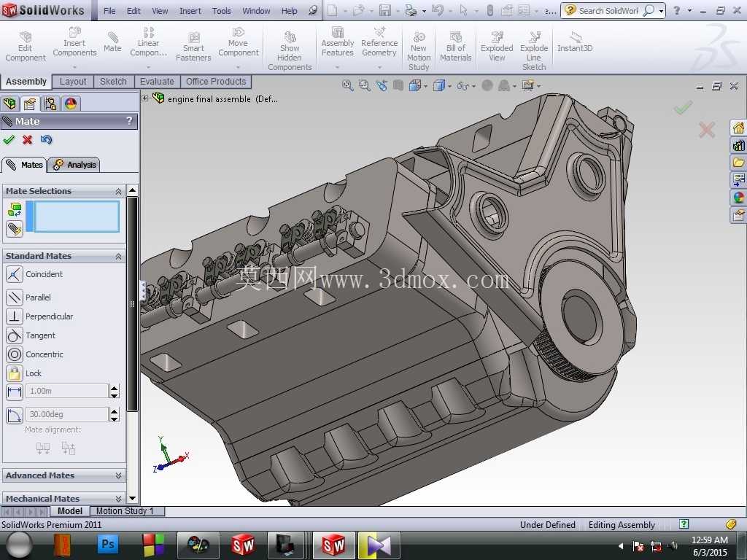747x560 pixels.
Task: Open the Smart Fasteners tool
Action: [193, 47]
